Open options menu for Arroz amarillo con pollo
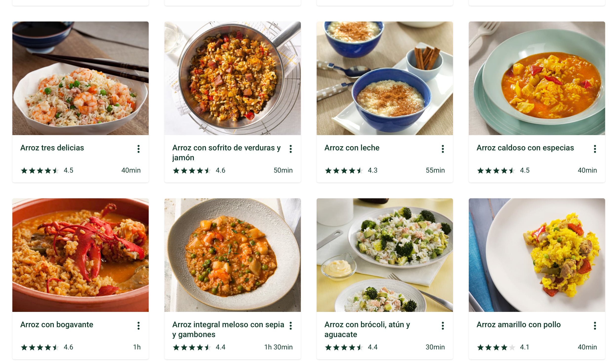 point(595,326)
